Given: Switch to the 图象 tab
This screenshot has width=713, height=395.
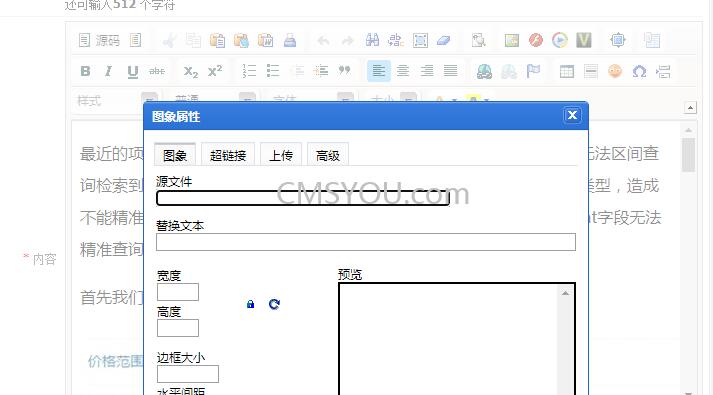Looking at the screenshot, I should (175, 155).
